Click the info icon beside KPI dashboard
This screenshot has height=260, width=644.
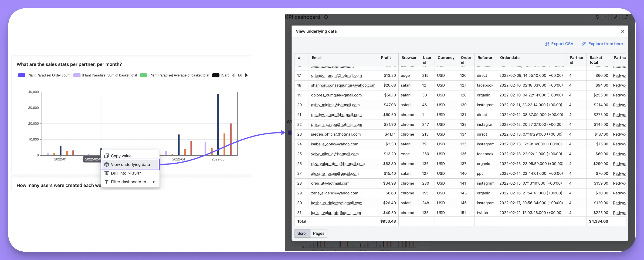[x=326, y=17]
